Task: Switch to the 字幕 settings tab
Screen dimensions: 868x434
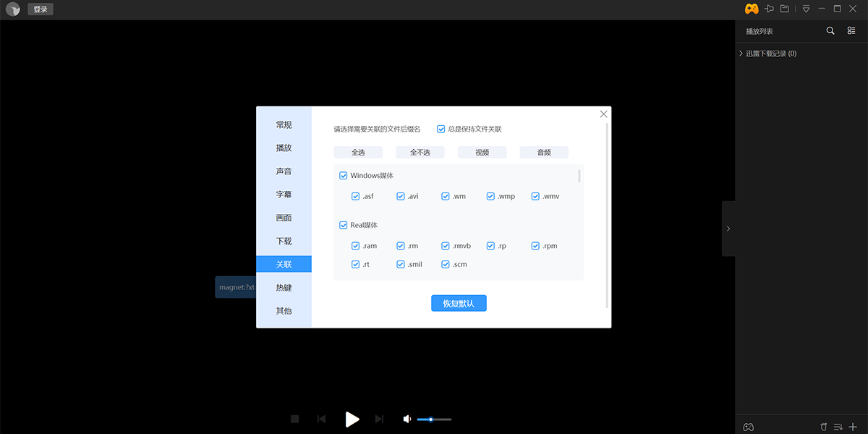Action: tap(284, 195)
